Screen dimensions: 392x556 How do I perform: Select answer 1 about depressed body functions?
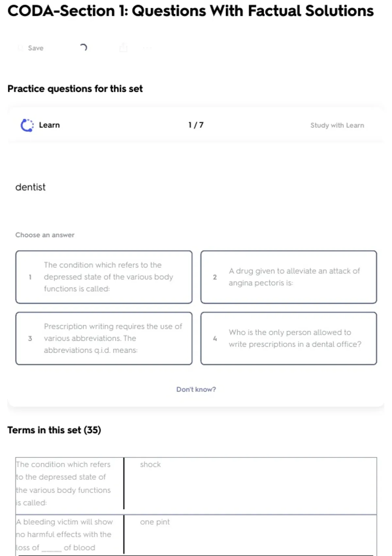(x=104, y=277)
